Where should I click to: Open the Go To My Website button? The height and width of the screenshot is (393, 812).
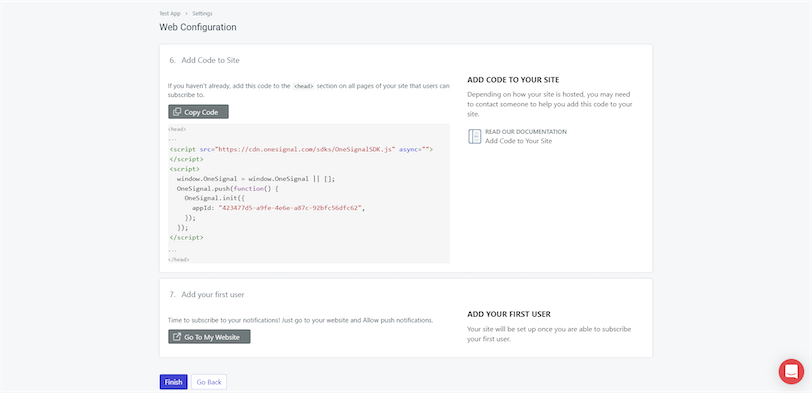pos(209,337)
